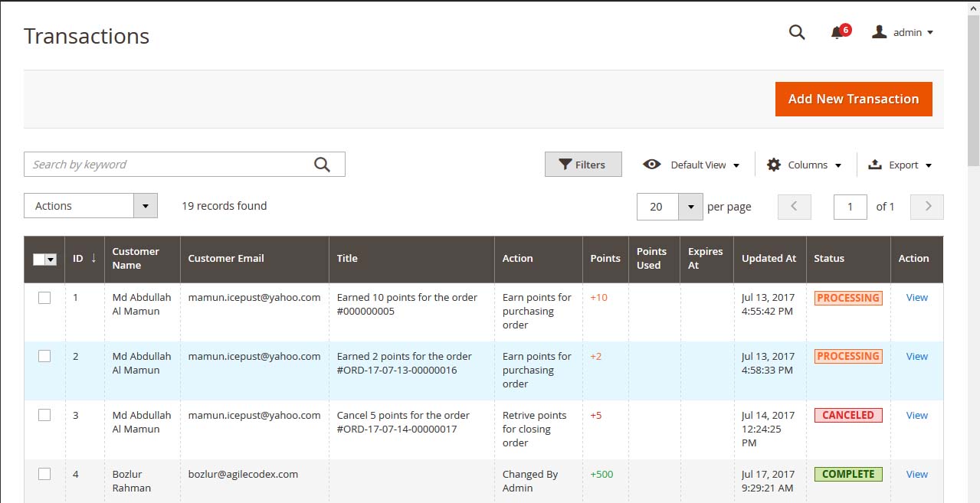This screenshot has height=503, width=980.
Task: Open View link for transaction ID 2
Action: (916, 357)
